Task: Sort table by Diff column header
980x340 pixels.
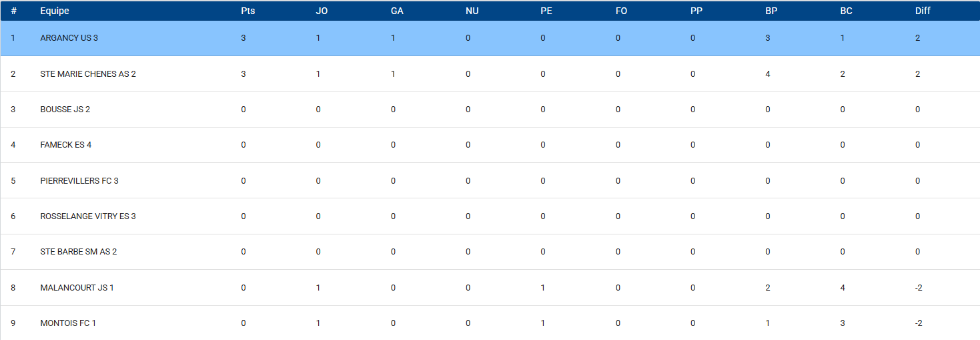Action: coord(923,11)
